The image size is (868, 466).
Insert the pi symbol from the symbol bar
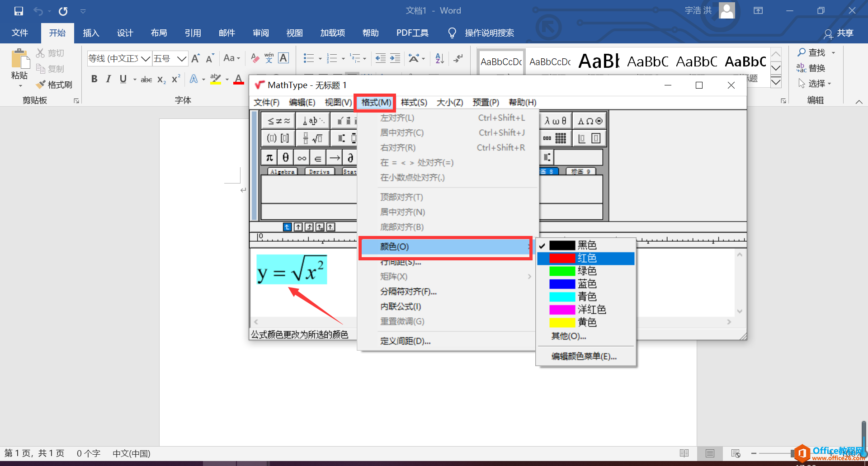pyautogui.click(x=269, y=157)
